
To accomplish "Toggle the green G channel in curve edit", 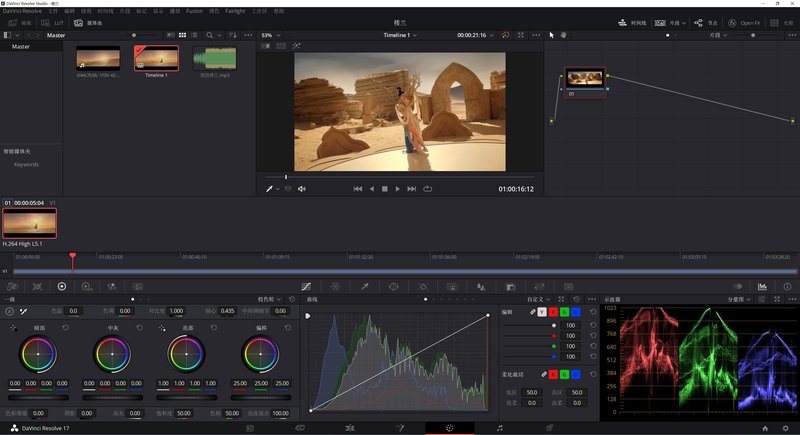I will (566, 312).
